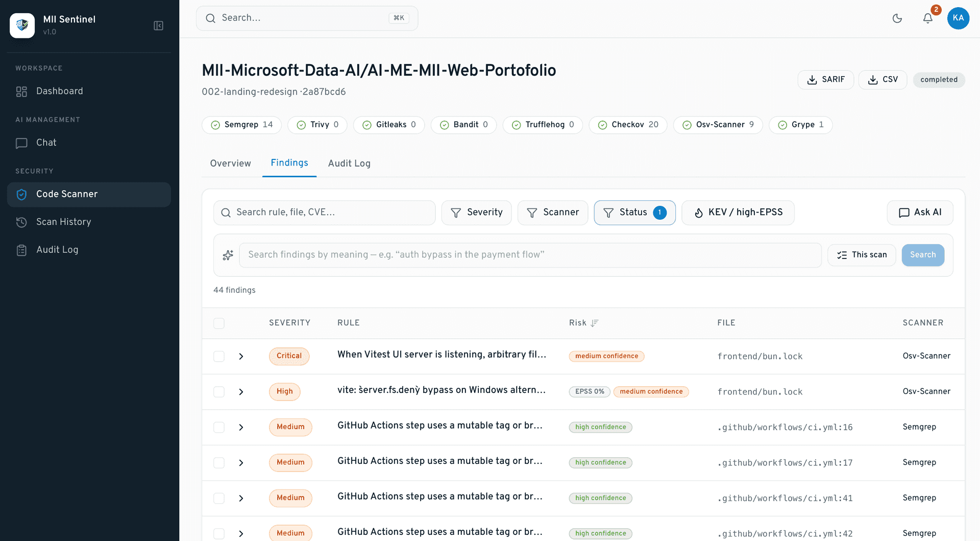Toggle dark mode moon icon
This screenshot has height=541, width=980.
point(897,18)
